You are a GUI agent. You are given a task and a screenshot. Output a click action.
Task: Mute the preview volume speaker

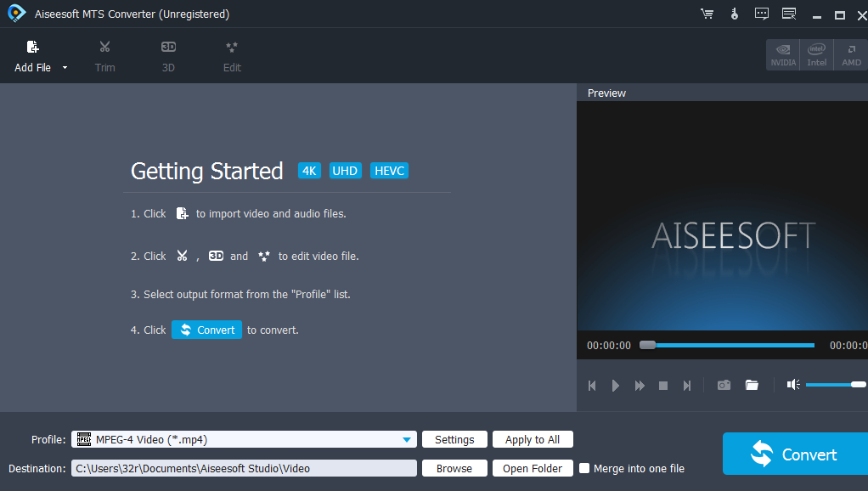pyautogui.click(x=793, y=384)
